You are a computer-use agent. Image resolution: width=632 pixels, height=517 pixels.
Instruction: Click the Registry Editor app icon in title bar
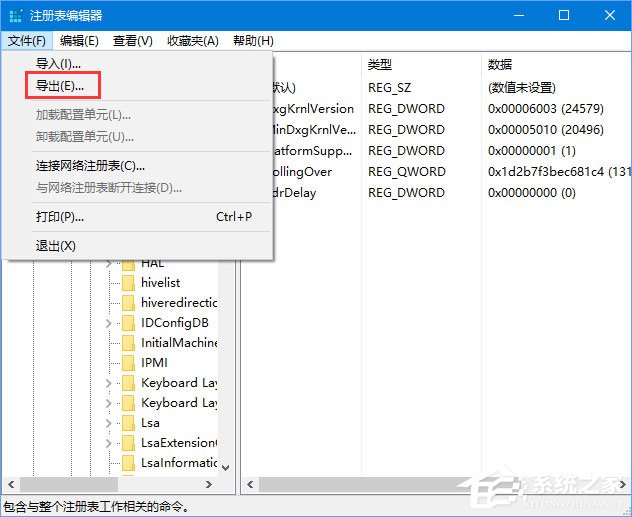[16, 16]
